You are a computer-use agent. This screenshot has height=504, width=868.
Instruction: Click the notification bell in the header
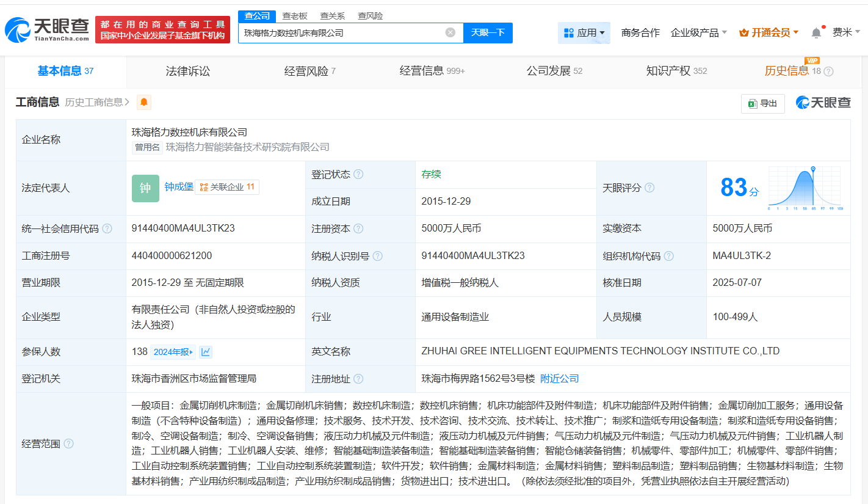(x=816, y=33)
